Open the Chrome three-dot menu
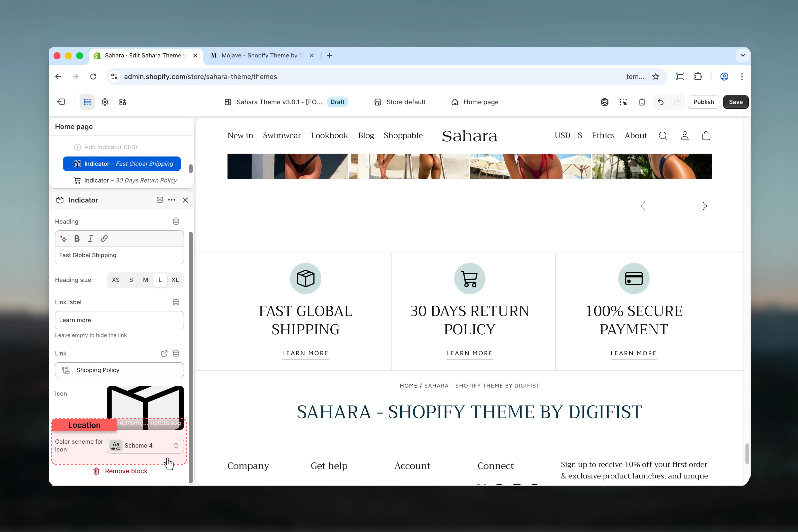This screenshot has width=798, height=532. tap(742, 77)
